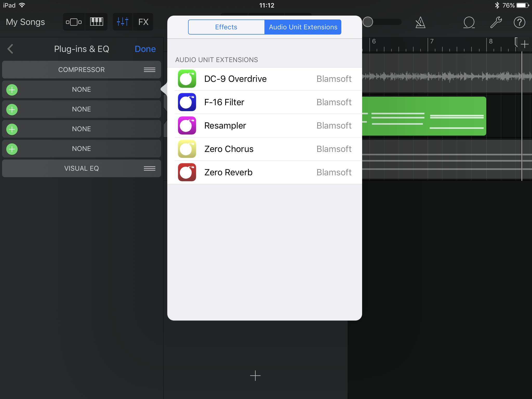The height and width of the screenshot is (399, 532).
Task: Switch to the Effects tab
Action: click(x=226, y=27)
